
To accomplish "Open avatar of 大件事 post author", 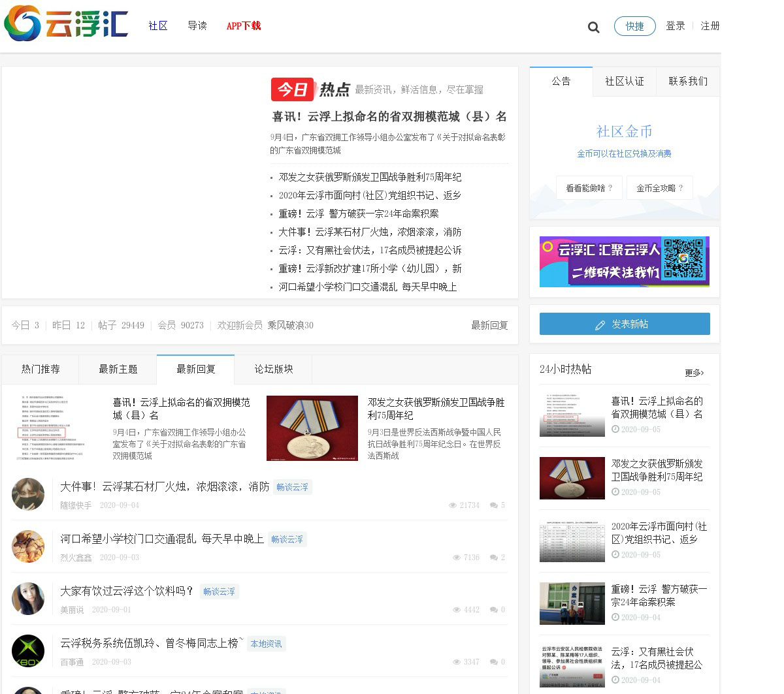I will (28, 494).
